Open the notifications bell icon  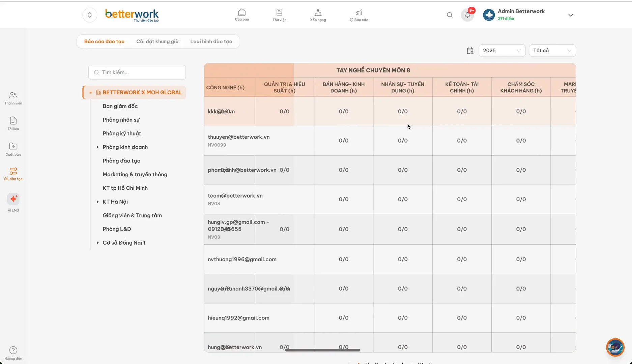pyautogui.click(x=467, y=15)
